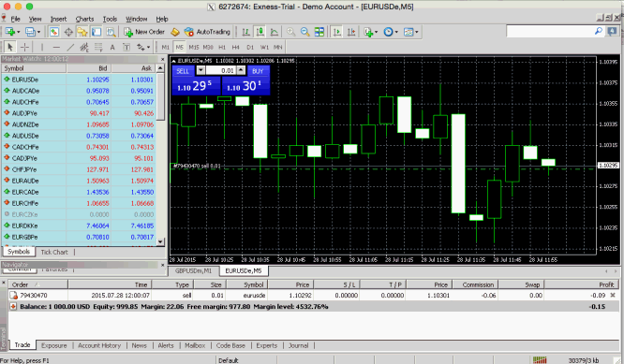
Task: Expand the chart templates dropdown
Action: (417, 32)
